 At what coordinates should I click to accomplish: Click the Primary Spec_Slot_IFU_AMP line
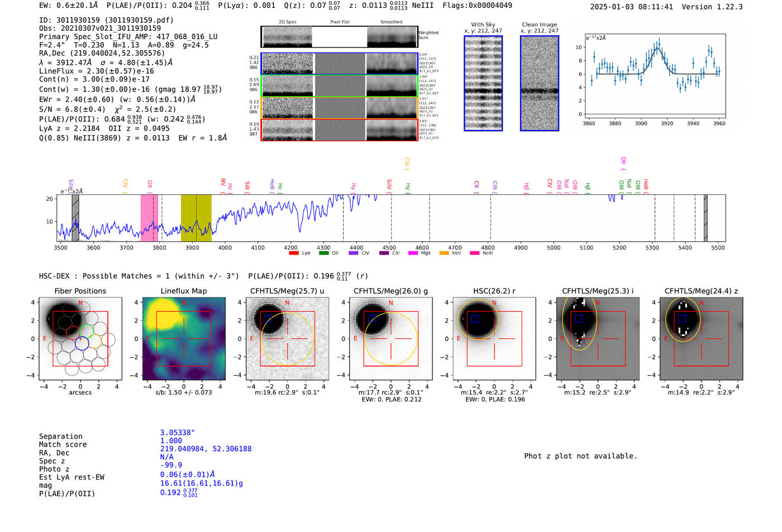point(128,37)
